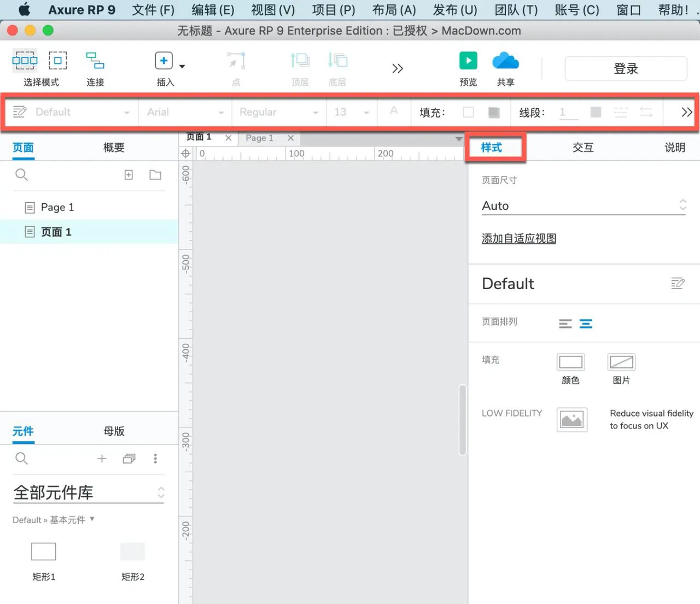Viewport: 700px width, 604px height.
Task: Open the all libraries dropdown
Action: tap(89, 492)
